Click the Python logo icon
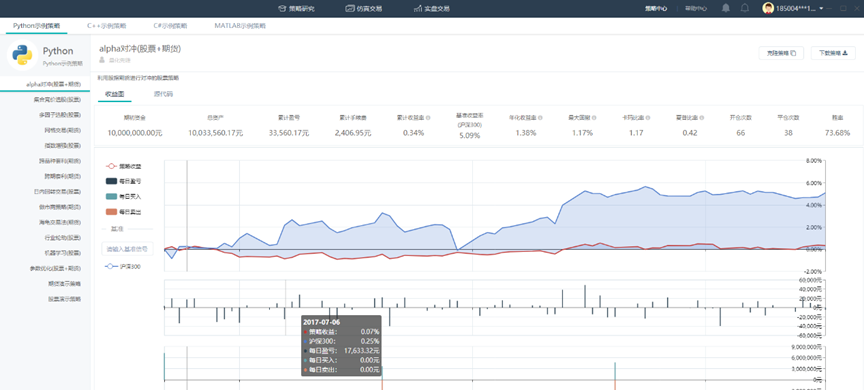 pos(23,56)
